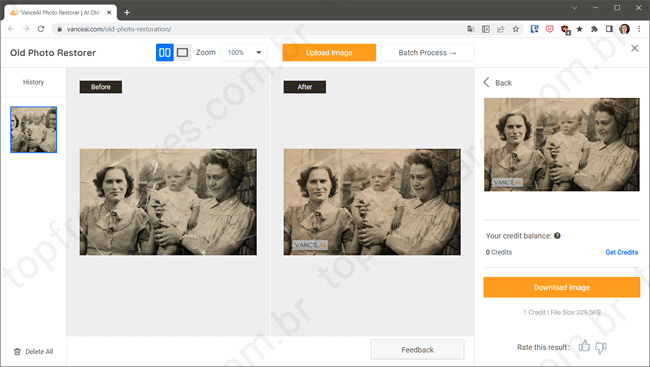Click the blue extension icon in toolbar
Image resolution: width=650 pixels, height=367 pixels.
pyautogui.click(x=534, y=29)
